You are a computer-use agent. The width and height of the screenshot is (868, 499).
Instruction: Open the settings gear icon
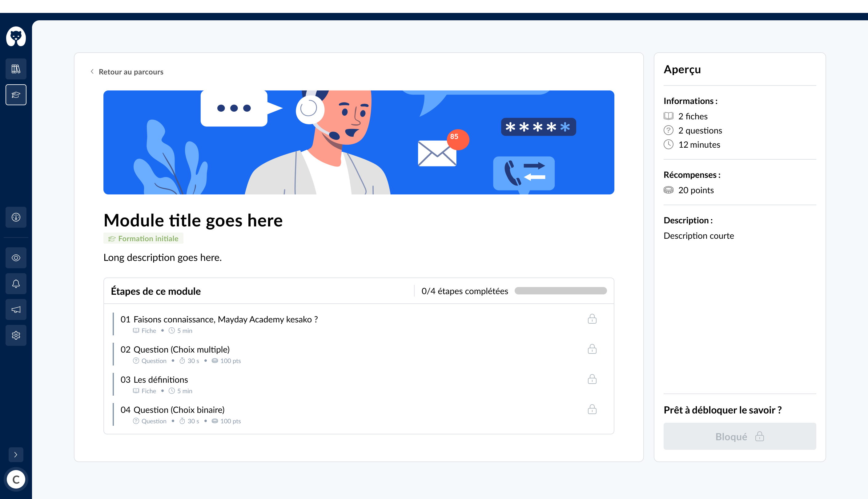pyautogui.click(x=16, y=335)
